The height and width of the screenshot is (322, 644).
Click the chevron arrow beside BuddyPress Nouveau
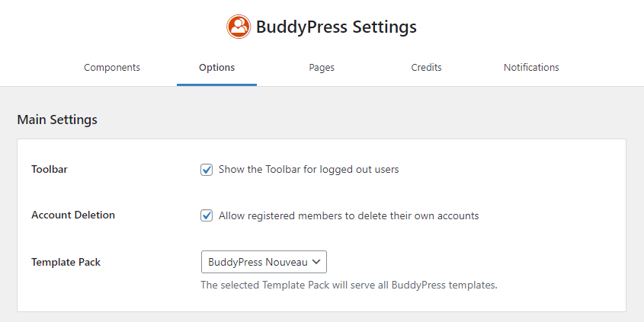click(x=316, y=262)
